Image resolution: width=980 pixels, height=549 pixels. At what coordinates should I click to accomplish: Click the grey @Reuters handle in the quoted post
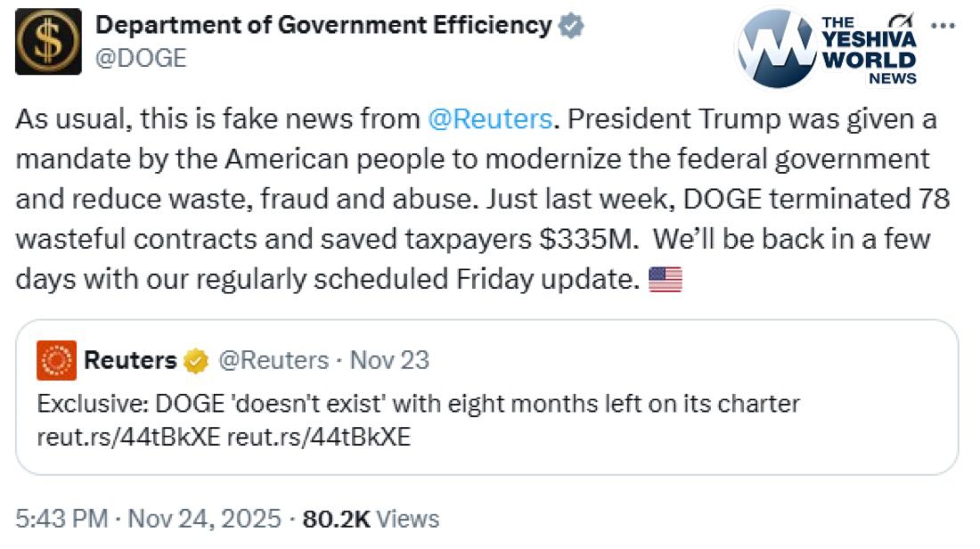click(x=274, y=360)
